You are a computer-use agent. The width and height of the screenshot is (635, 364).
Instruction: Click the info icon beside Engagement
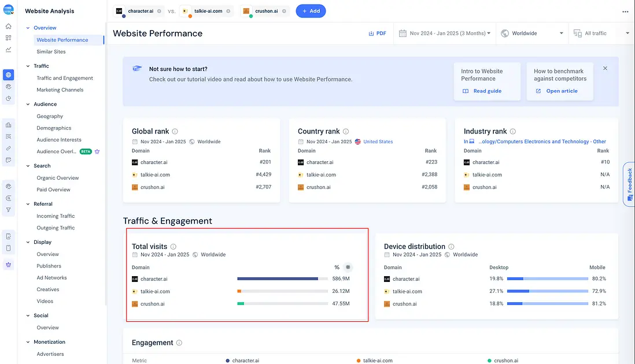pyautogui.click(x=179, y=343)
